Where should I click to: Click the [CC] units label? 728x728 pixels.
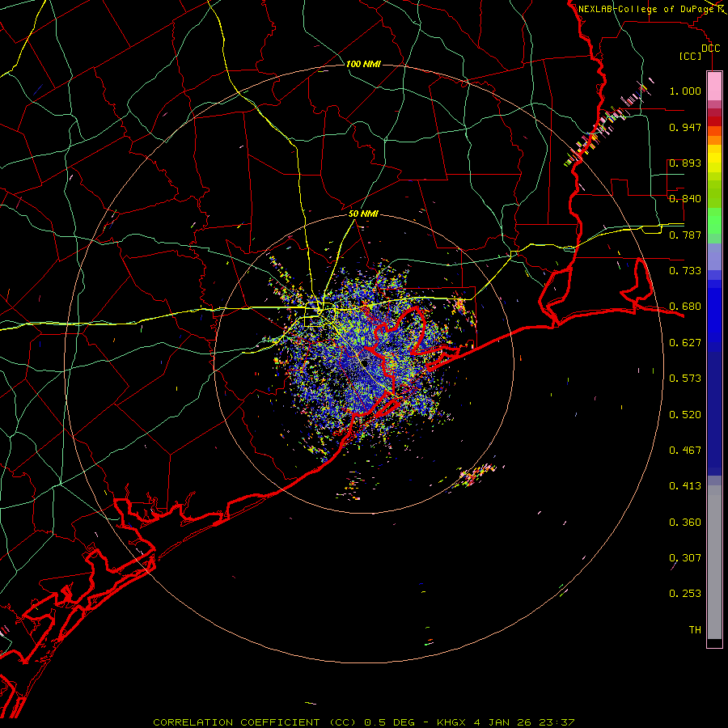pyautogui.click(x=691, y=56)
